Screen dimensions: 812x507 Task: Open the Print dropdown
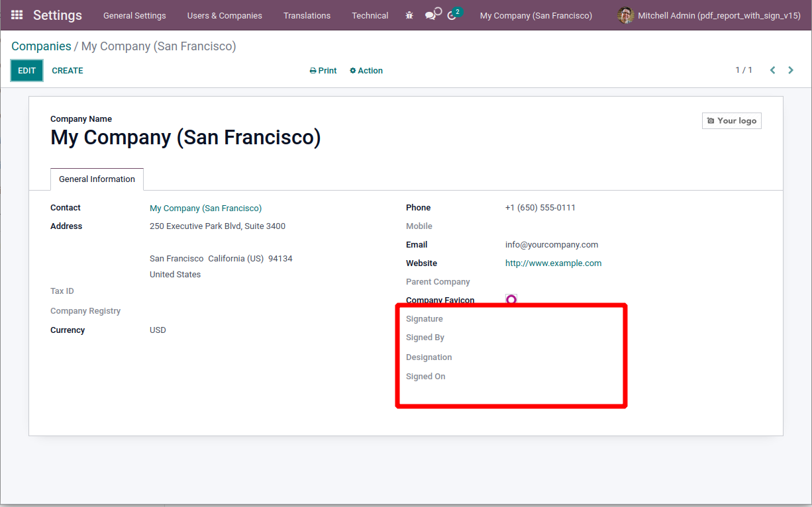click(323, 71)
